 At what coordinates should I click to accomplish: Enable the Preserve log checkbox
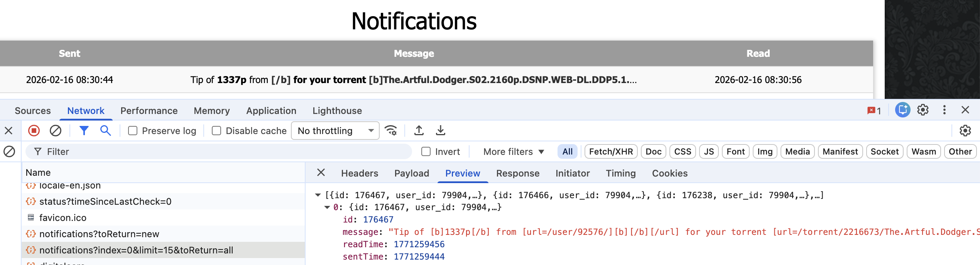click(x=133, y=131)
